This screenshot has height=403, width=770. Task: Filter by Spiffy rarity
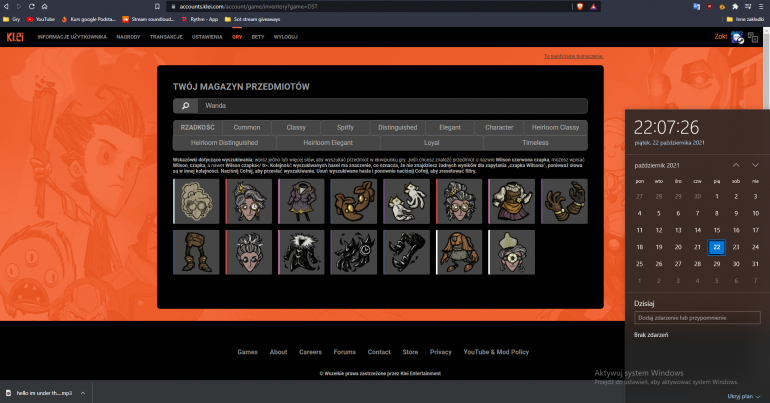tap(345, 128)
